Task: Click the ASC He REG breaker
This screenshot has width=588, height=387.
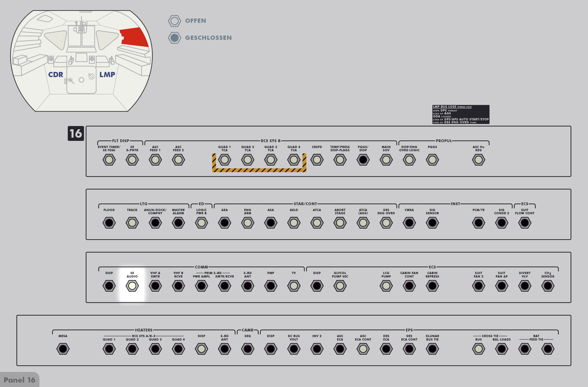Action: pyautogui.click(x=478, y=160)
